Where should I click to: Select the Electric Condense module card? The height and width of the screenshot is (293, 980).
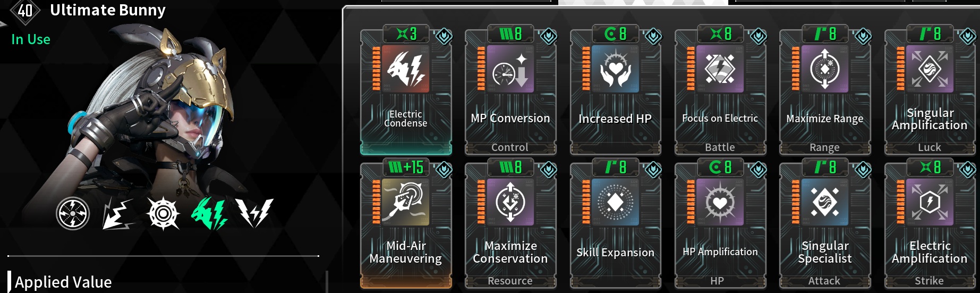[406, 91]
